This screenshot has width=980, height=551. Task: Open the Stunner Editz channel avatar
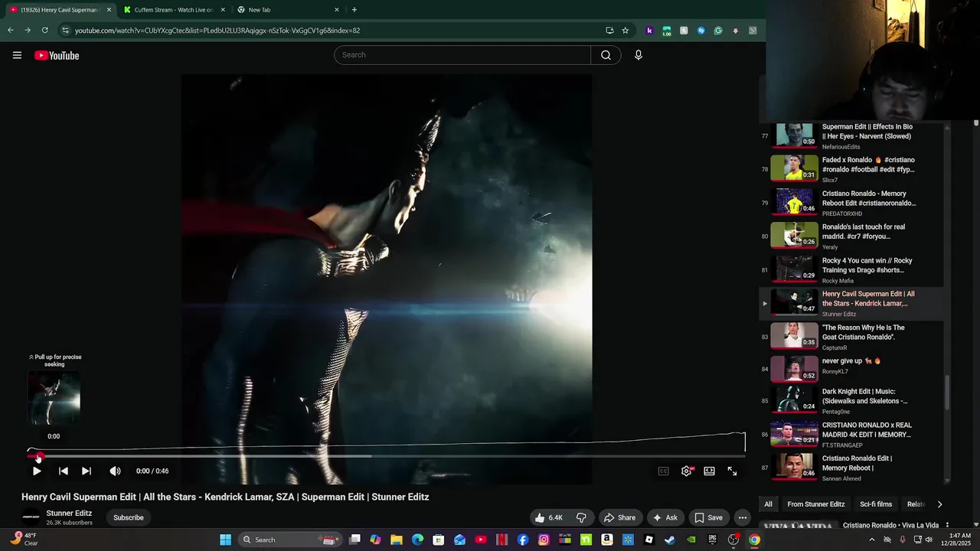click(31, 517)
